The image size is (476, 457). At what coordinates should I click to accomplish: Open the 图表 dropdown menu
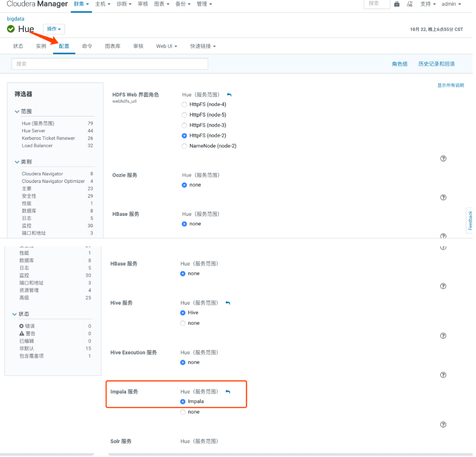pos(162,4)
